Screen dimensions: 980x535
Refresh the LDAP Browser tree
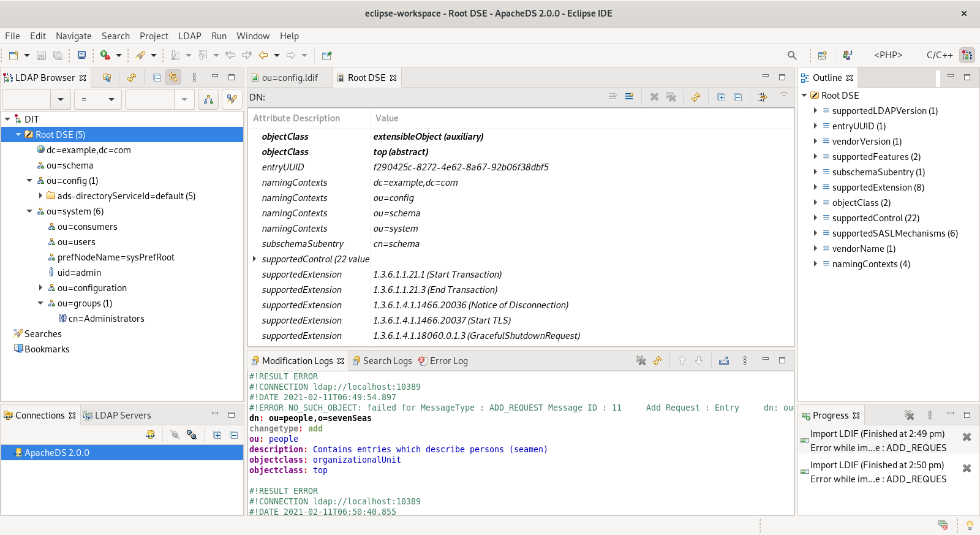pos(131,78)
